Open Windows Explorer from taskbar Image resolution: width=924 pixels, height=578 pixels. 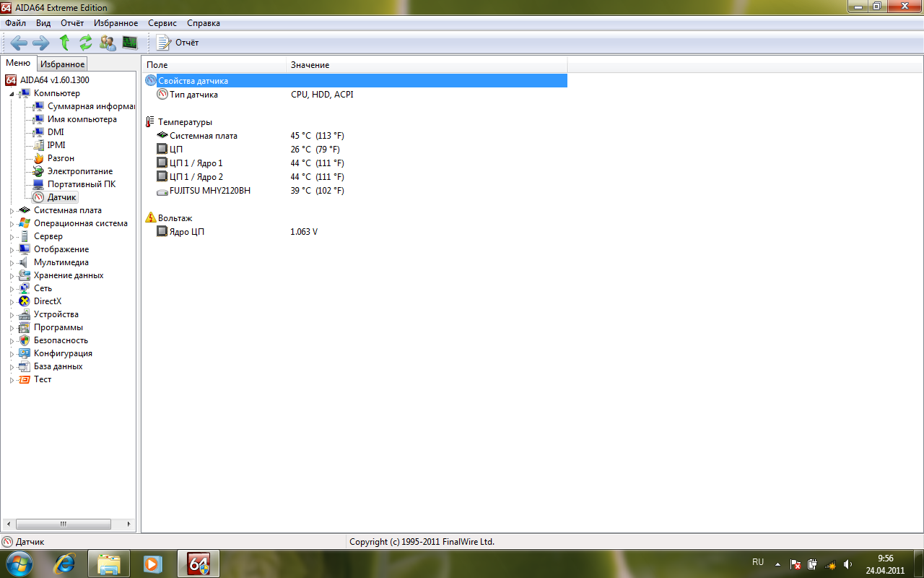click(109, 564)
